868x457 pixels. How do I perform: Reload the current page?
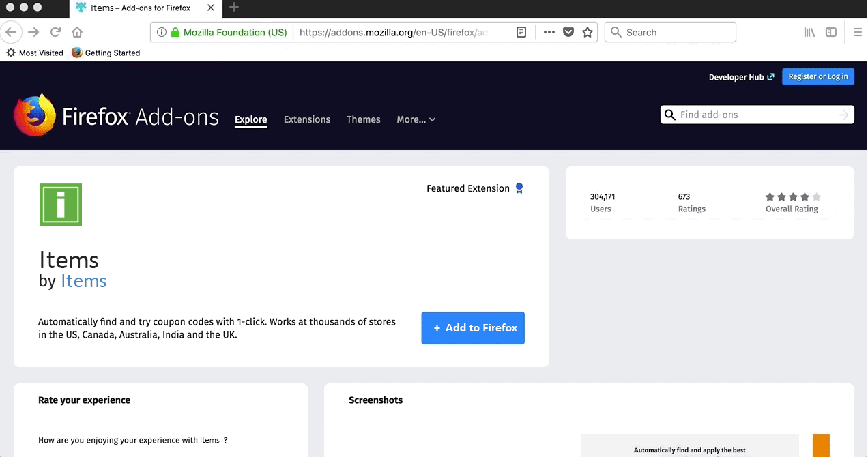pos(56,32)
